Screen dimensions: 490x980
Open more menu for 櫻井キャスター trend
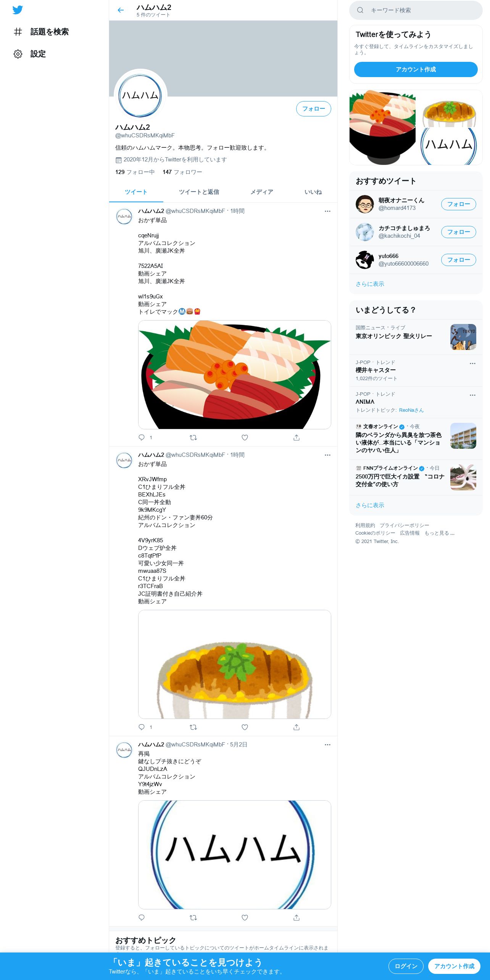pos(472,363)
